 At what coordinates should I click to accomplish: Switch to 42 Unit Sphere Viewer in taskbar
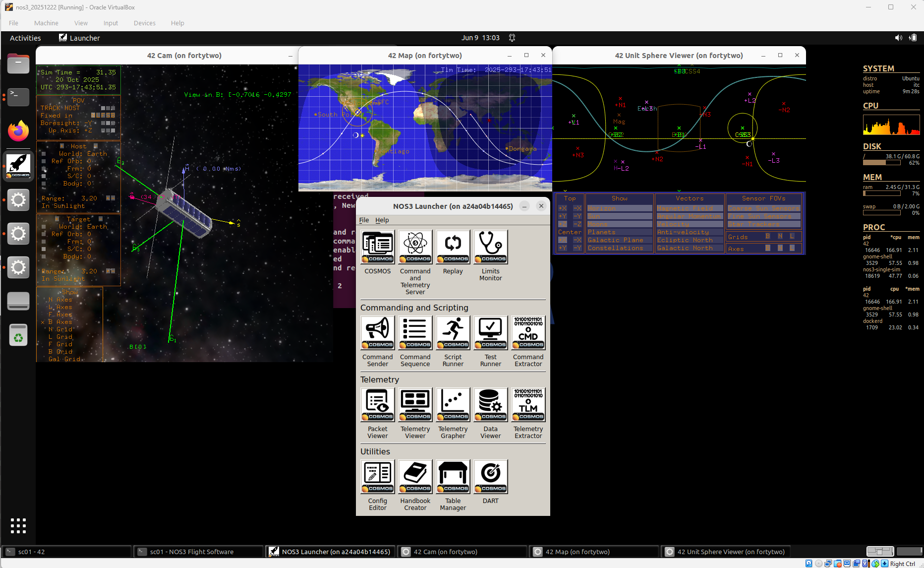[x=727, y=552]
